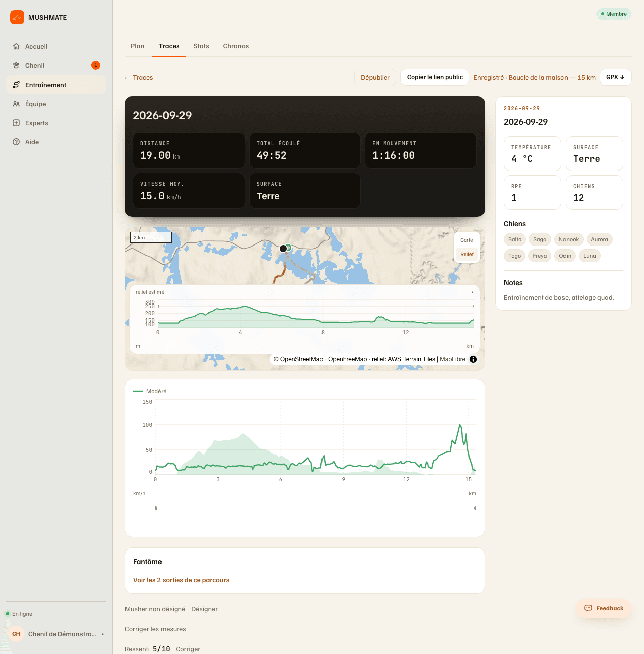Click the Luna dog chip

pos(590,256)
